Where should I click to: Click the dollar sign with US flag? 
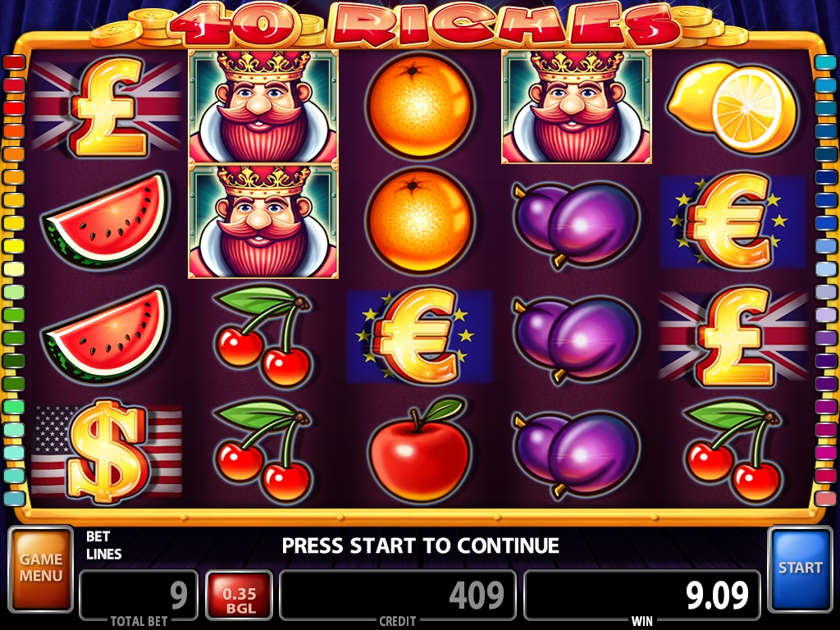(x=107, y=452)
